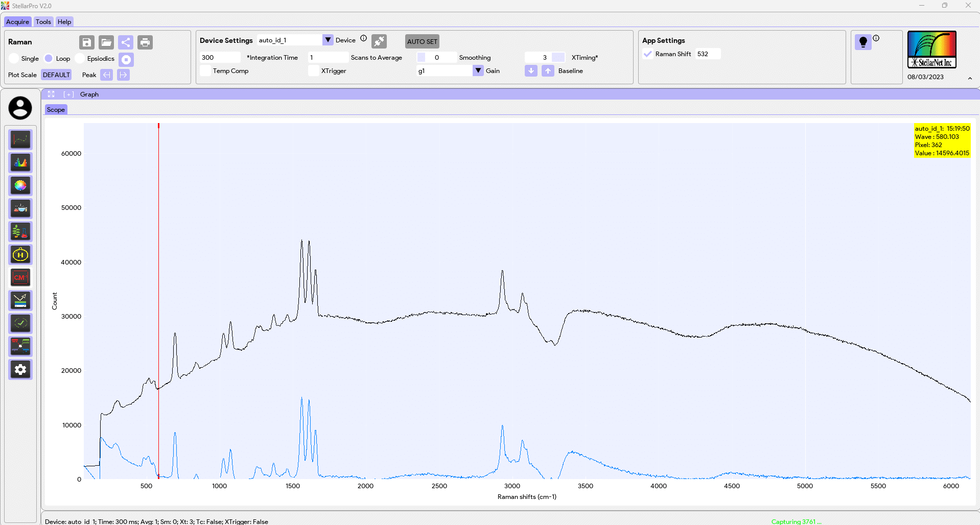Select the Single acquisition mode
980x525 pixels.
coord(14,59)
